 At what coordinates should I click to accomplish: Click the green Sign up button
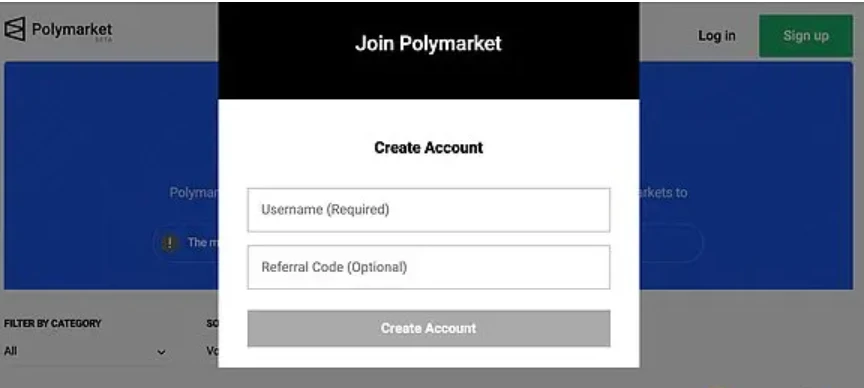click(x=806, y=36)
